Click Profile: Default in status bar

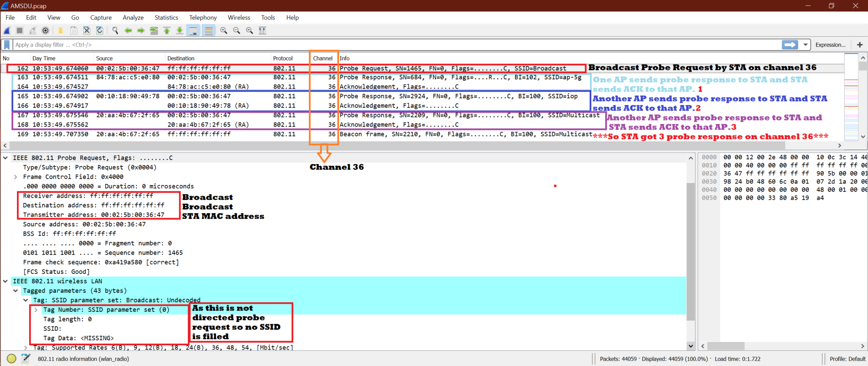pos(848,359)
